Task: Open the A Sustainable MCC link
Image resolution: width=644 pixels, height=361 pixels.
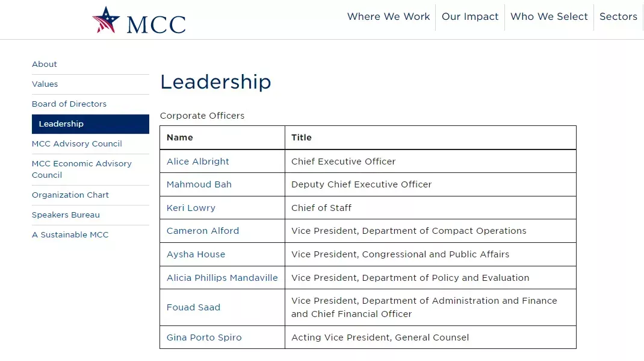Action: click(x=70, y=235)
